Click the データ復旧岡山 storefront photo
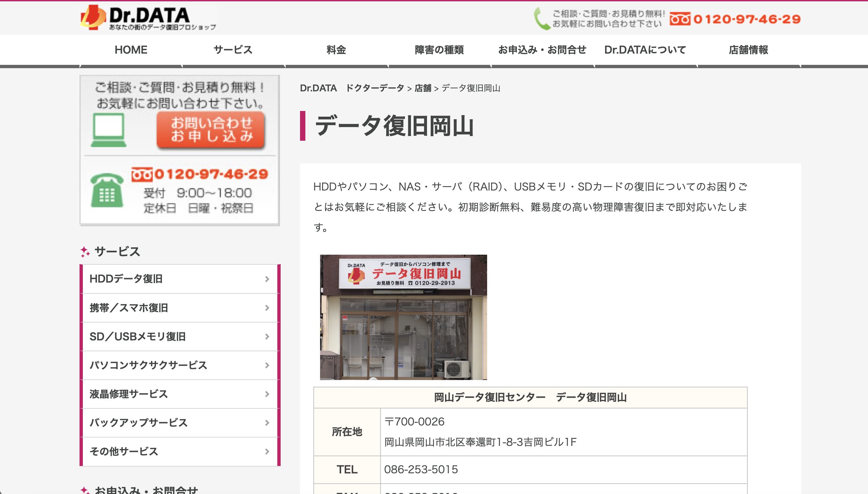The height and width of the screenshot is (494, 868). pos(404,317)
